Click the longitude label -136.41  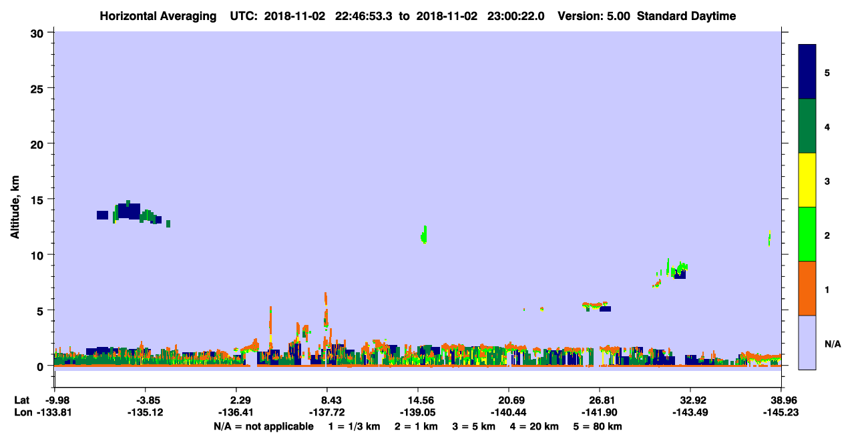(x=236, y=413)
